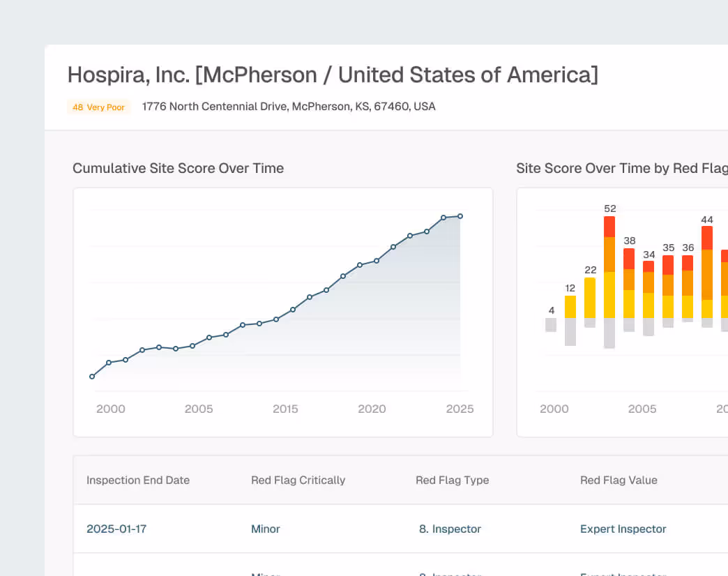Click the first data point on the cumulative chart
The height and width of the screenshot is (576, 728).
pos(92,376)
